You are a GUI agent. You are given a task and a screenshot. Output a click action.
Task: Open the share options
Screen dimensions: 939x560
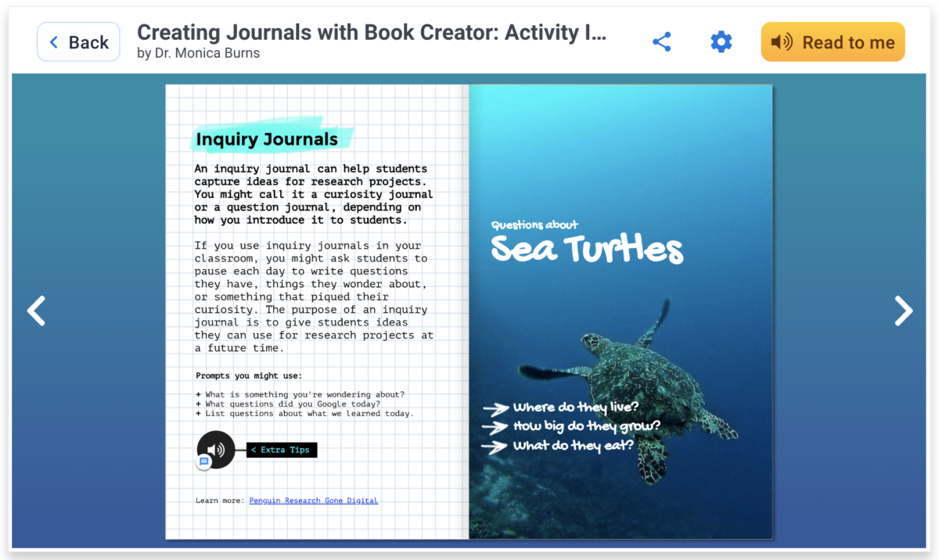pos(661,42)
